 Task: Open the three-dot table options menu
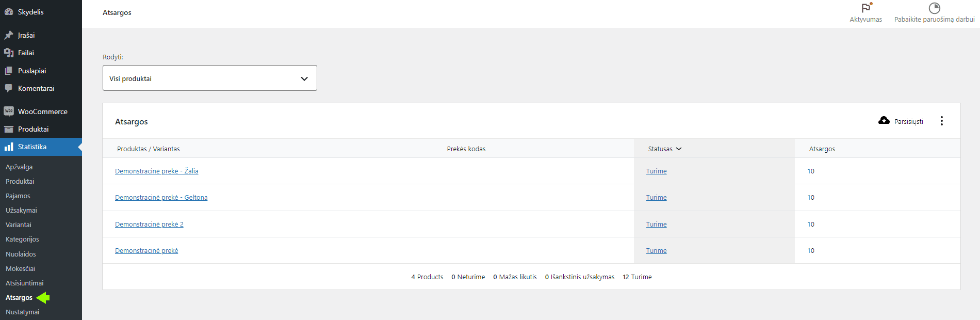942,121
